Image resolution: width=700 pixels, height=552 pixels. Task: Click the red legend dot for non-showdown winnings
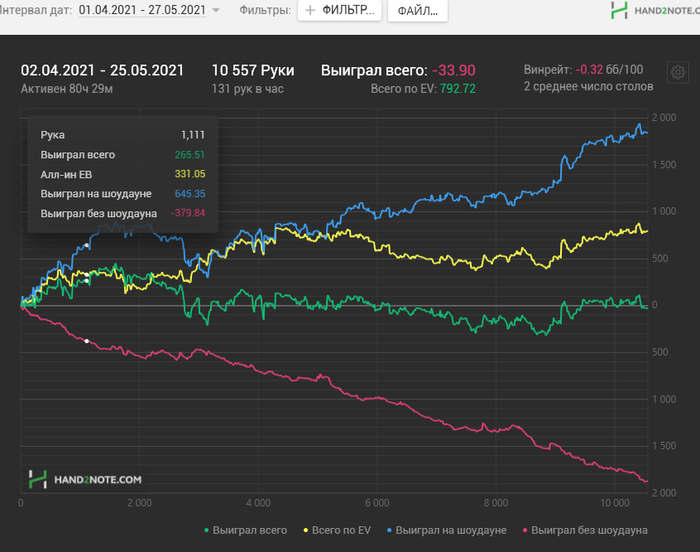point(525,531)
